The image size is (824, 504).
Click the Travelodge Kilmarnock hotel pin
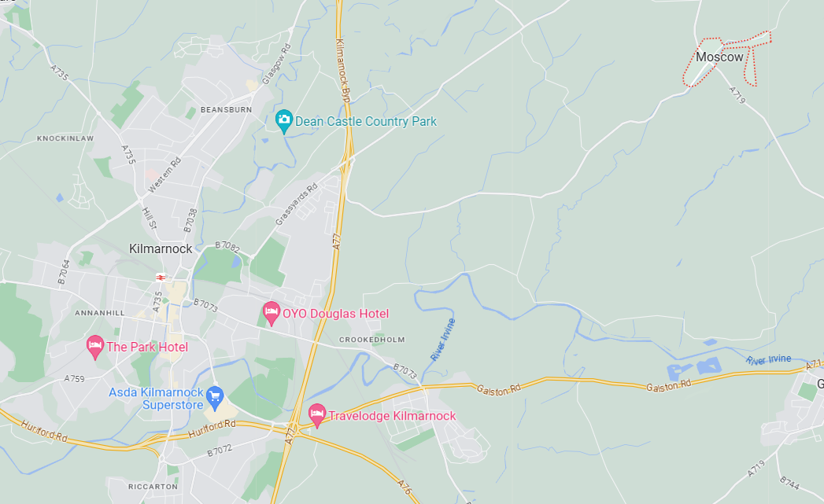[x=317, y=416]
